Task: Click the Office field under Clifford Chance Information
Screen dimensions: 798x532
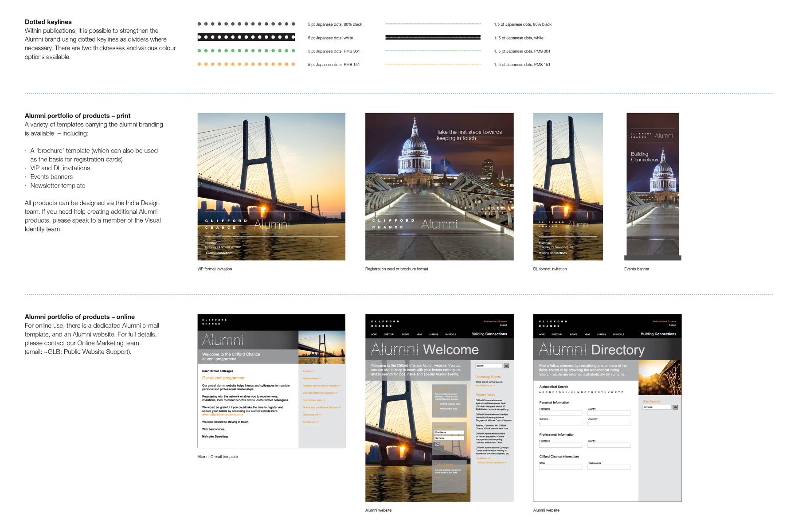Action: point(560,467)
